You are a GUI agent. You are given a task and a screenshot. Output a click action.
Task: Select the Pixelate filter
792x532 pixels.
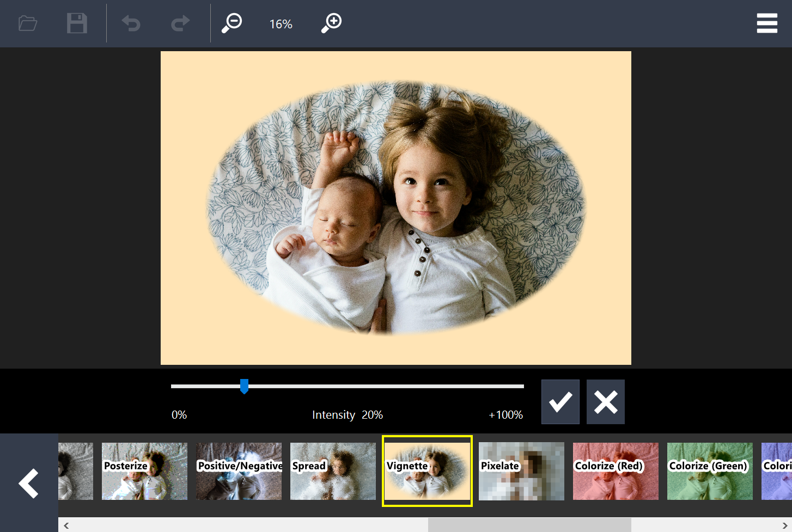[x=521, y=471]
